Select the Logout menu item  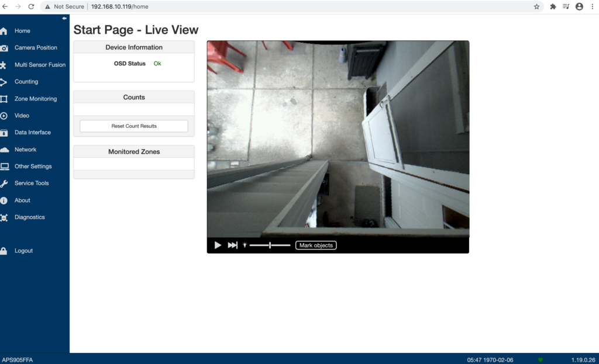tap(23, 251)
